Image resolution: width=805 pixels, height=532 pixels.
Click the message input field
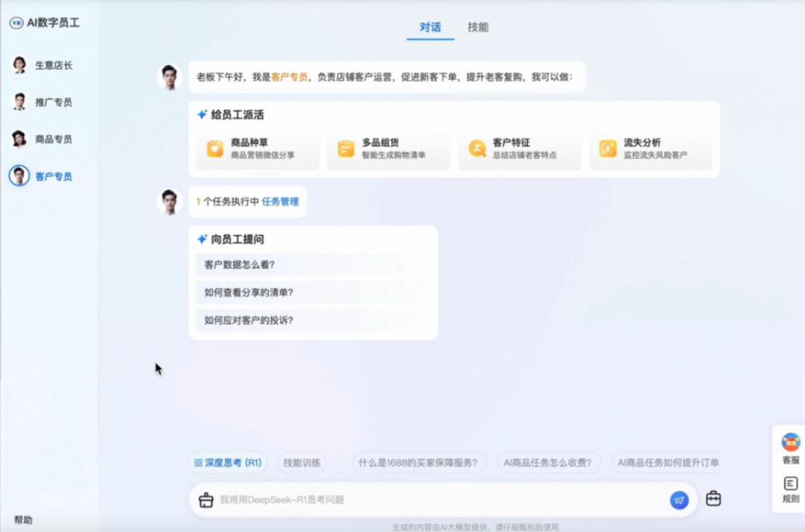click(440, 500)
